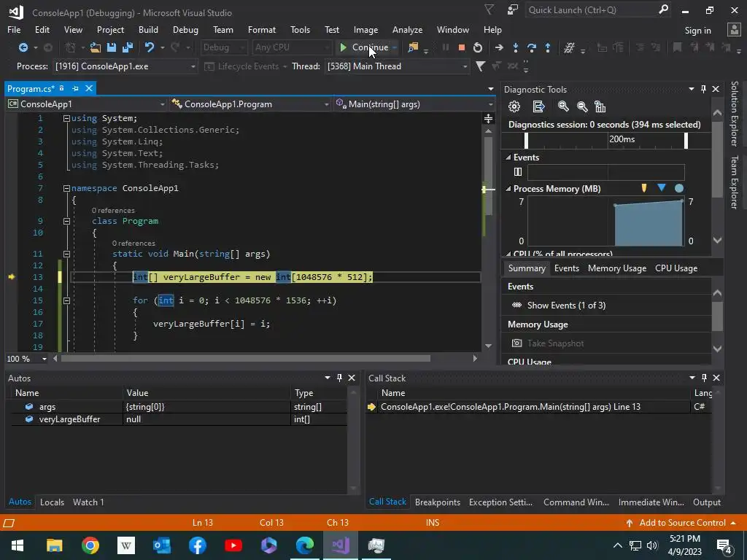Click the editor horizontal scrollbar thumb
747x560 pixels.
pos(245,359)
